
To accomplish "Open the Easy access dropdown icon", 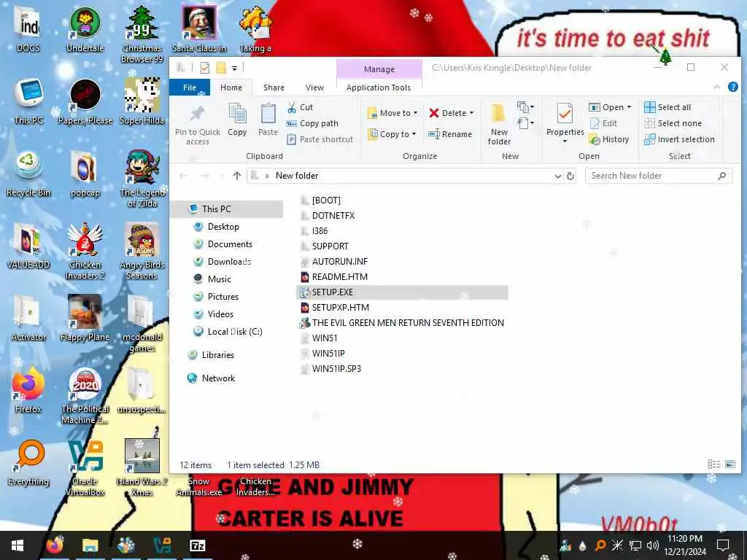I will tap(525, 123).
